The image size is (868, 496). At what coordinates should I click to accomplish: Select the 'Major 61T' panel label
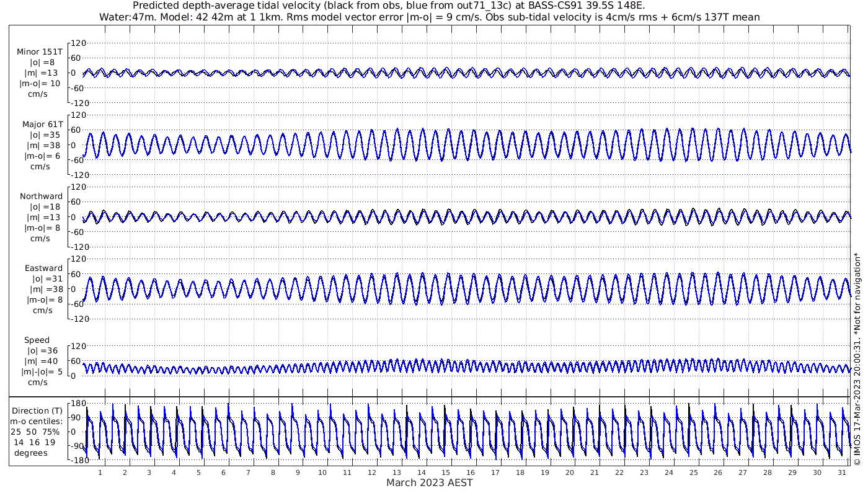(42, 124)
